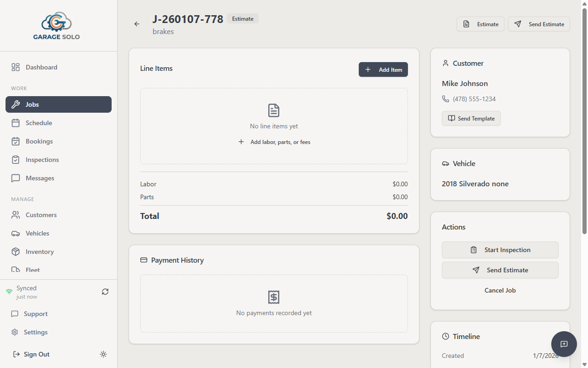Click the Wi-Fi synced status icon

9,292
